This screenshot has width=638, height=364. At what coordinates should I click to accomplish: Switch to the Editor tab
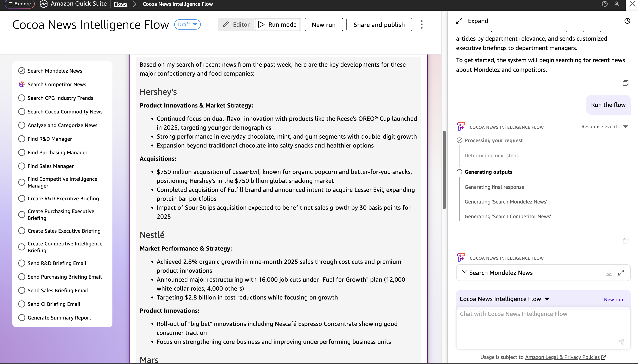pyautogui.click(x=236, y=24)
